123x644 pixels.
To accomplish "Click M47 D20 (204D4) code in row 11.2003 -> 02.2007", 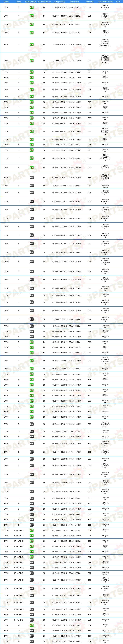I will 105,186.
